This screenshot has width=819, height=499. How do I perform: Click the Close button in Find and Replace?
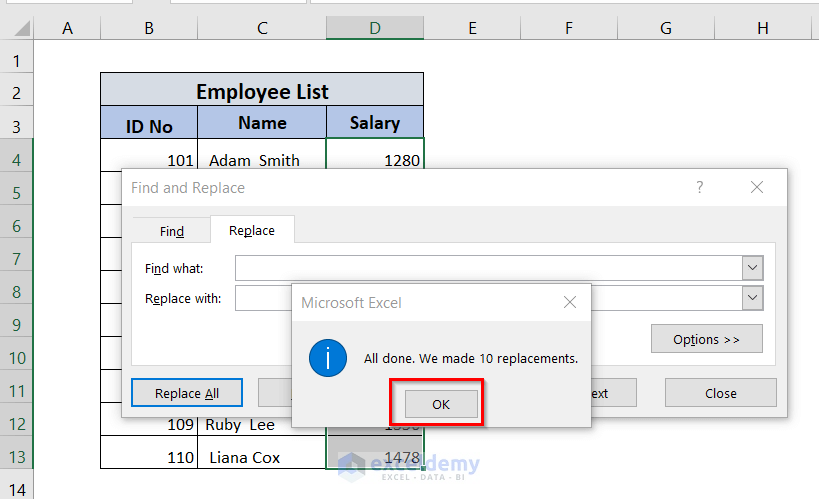(720, 393)
